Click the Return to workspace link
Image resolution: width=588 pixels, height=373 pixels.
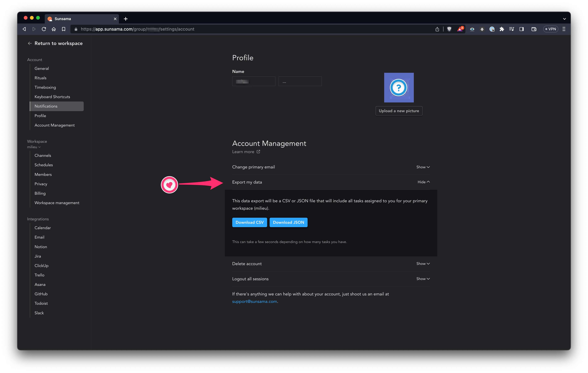[x=58, y=43]
